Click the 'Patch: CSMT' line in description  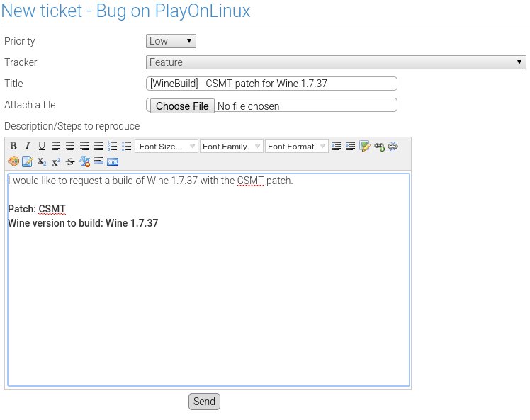point(37,209)
